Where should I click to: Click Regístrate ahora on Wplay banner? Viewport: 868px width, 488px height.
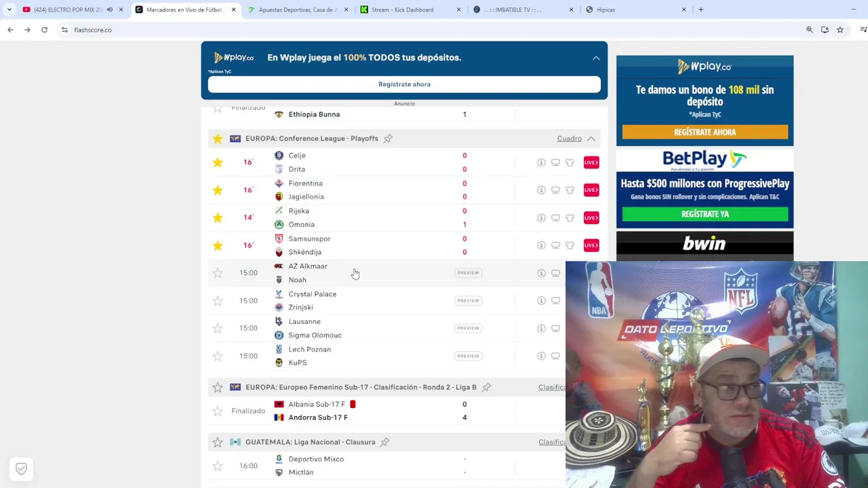tap(404, 84)
